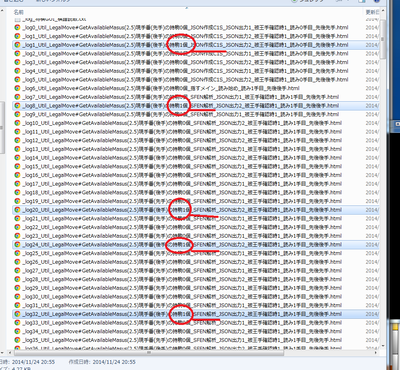Click Chrome icon of _log5 file
The width and height of the screenshot is (400, 370).
(17, 79)
